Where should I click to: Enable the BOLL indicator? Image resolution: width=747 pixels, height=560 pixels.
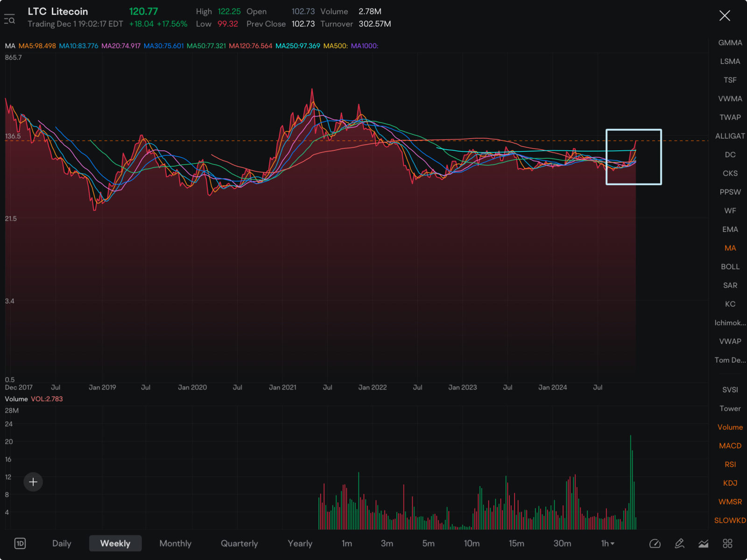730,266
